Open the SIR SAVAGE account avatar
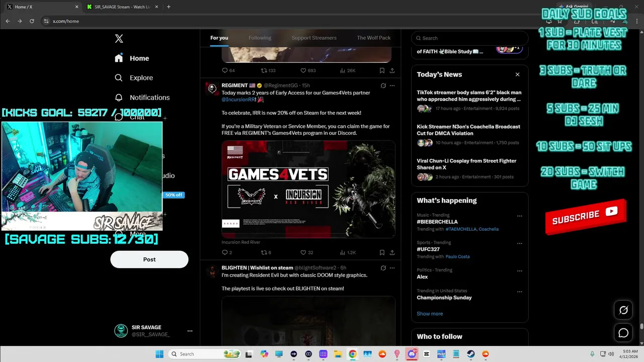 [121, 331]
